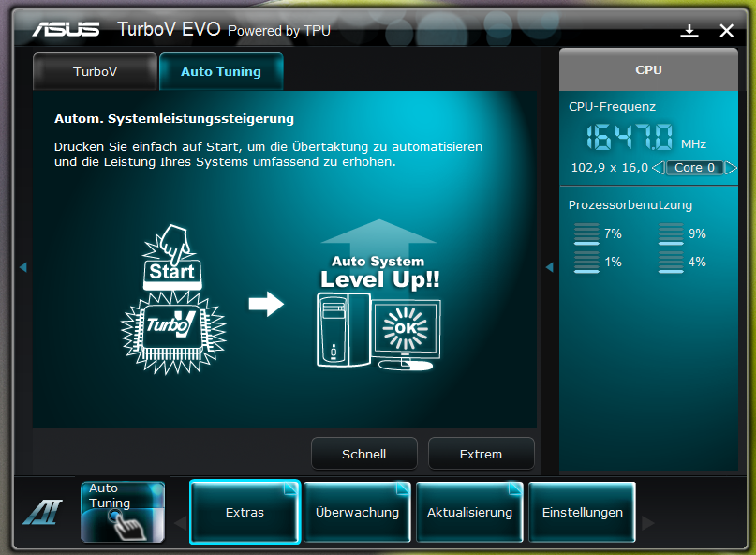This screenshot has width=756, height=555.
Task: Click the Prozessorbenutzung label
Action: click(630, 205)
